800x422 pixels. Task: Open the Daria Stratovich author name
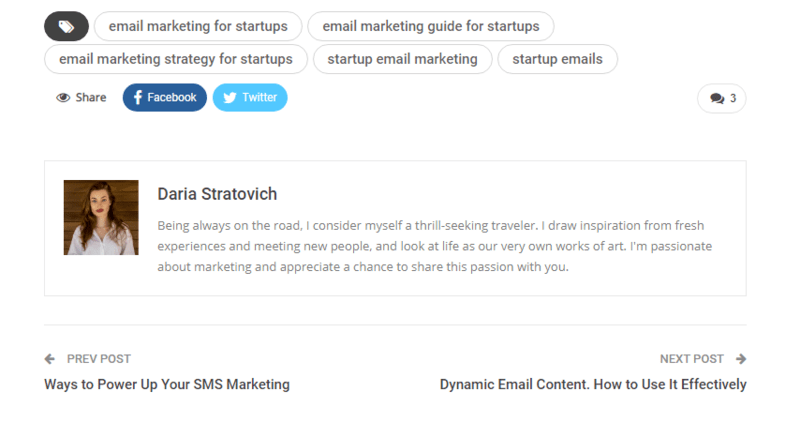217,194
